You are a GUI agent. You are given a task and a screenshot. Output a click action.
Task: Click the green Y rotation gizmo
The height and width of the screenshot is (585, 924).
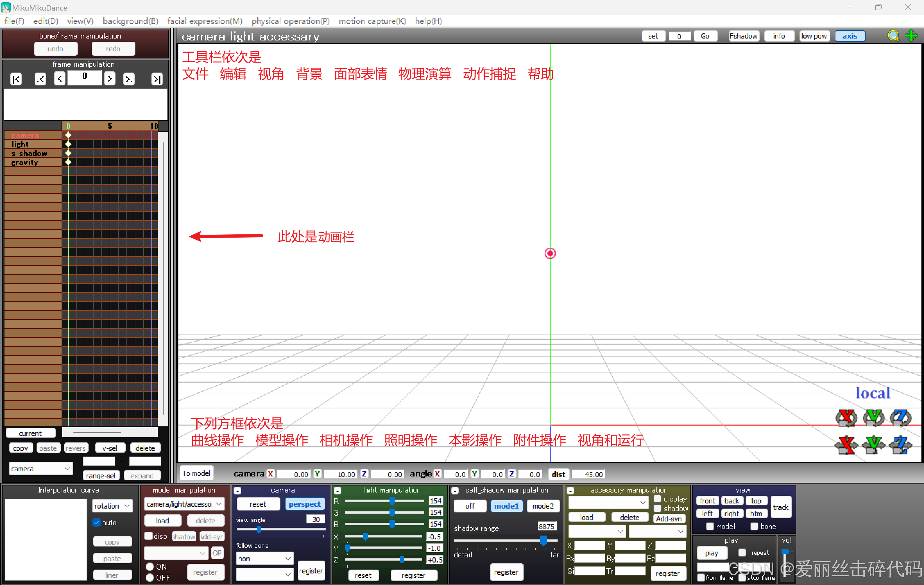tap(873, 418)
